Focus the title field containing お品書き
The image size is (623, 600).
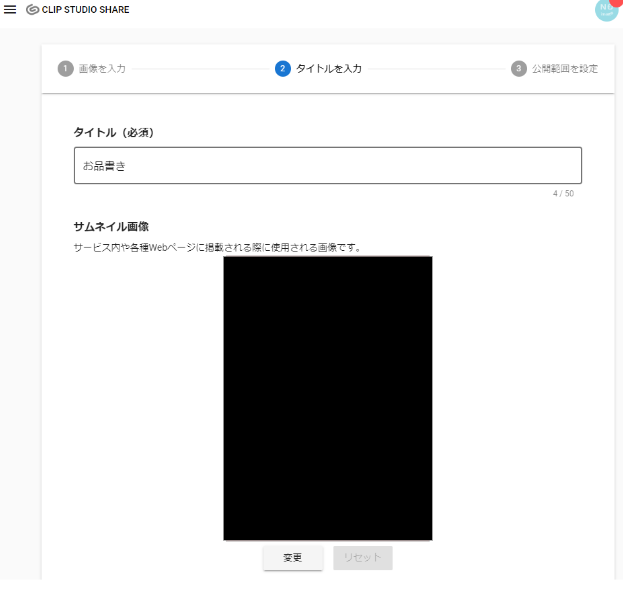pos(328,166)
